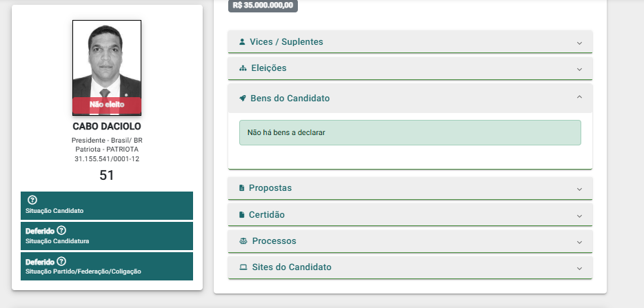Click the document icon next to Propostas

pyautogui.click(x=241, y=188)
